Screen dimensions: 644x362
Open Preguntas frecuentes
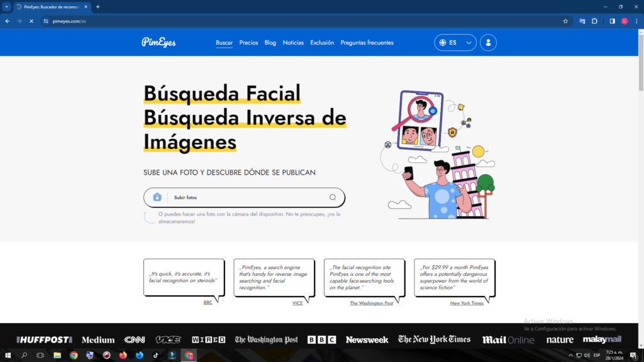tap(367, 43)
